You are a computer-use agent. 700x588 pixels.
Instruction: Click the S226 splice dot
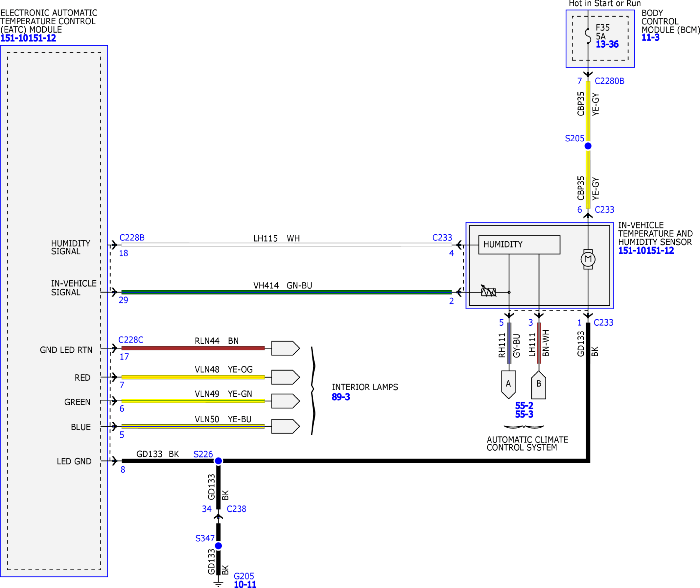click(218, 461)
